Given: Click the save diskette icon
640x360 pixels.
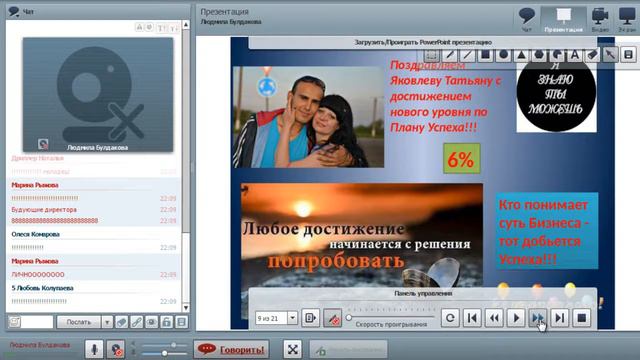Looking at the screenshot, I should (x=629, y=55).
